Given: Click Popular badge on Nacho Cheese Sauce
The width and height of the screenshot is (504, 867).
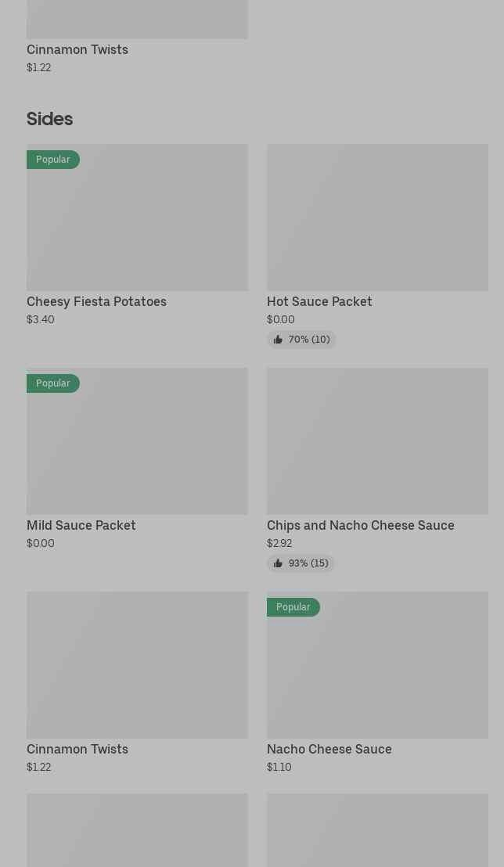Looking at the screenshot, I should 293,607.
